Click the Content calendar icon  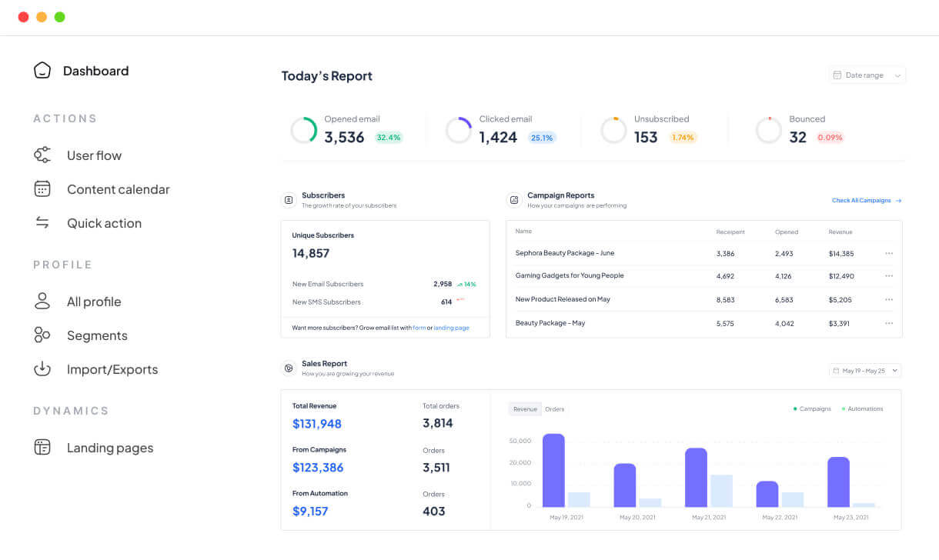point(42,189)
